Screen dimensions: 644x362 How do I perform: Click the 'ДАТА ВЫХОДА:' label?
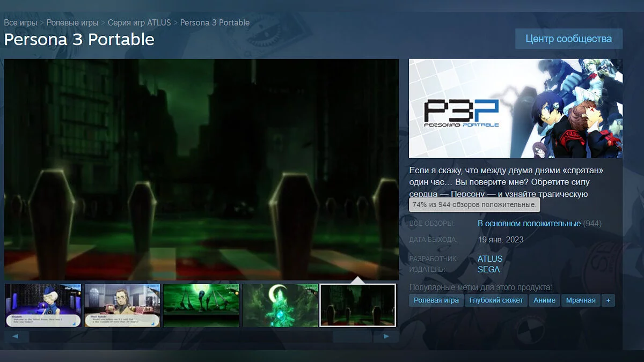click(433, 240)
